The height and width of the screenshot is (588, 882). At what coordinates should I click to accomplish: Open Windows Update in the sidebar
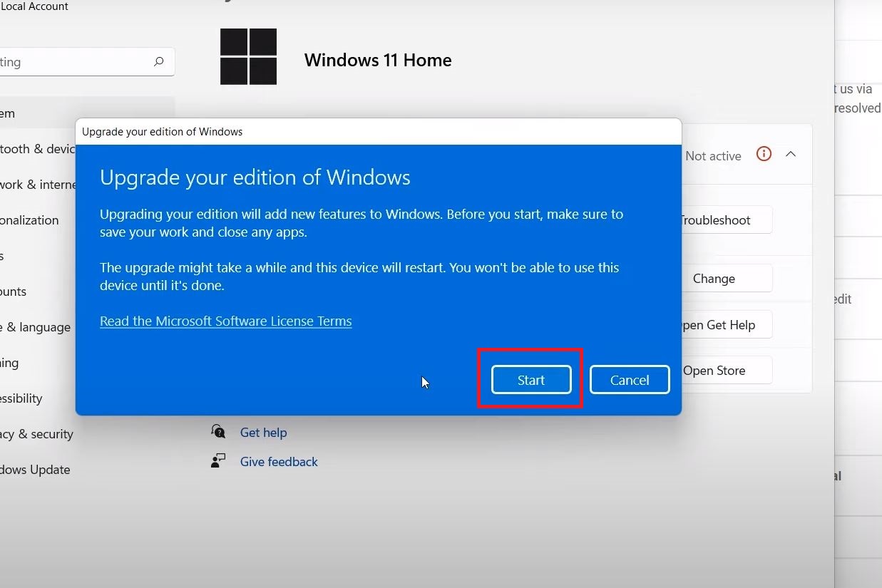(x=36, y=470)
